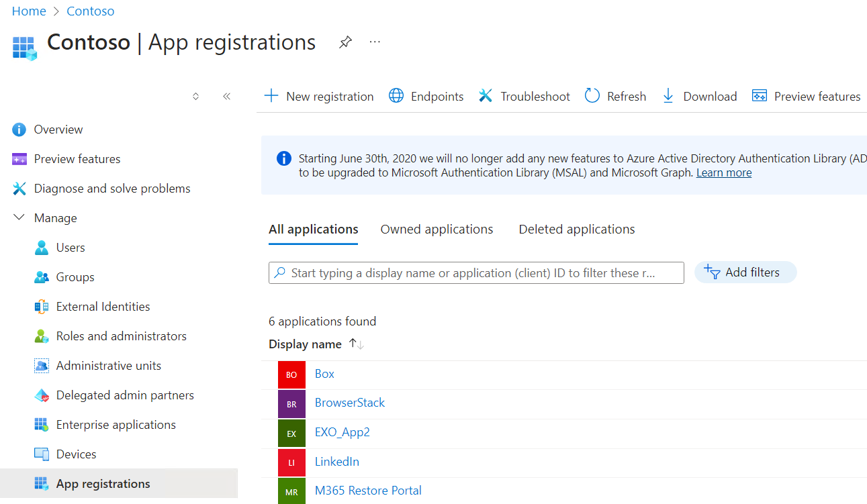
Task: Open the M365 Restore Portal link
Action: 368,491
